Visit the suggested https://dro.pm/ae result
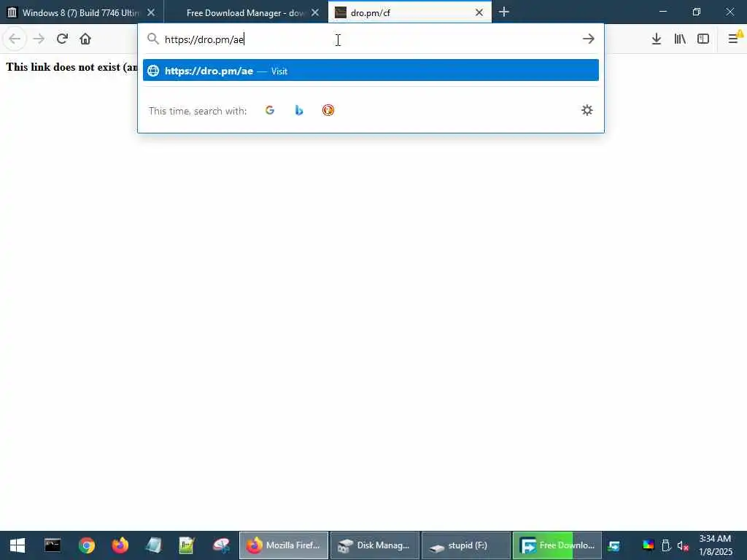Image resolution: width=747 pixels, height=560 pixels. pyautogui.click(x=371, y=71)
